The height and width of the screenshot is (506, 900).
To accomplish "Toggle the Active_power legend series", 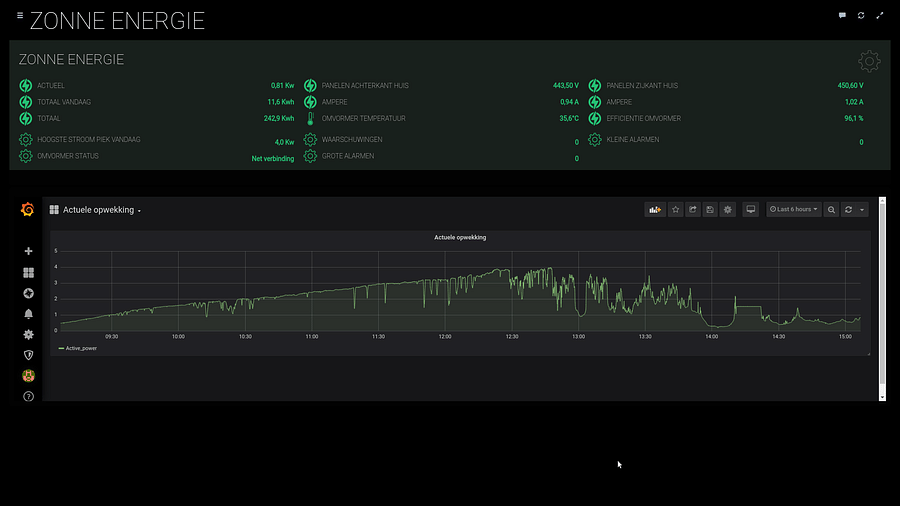I will (79, 349).
